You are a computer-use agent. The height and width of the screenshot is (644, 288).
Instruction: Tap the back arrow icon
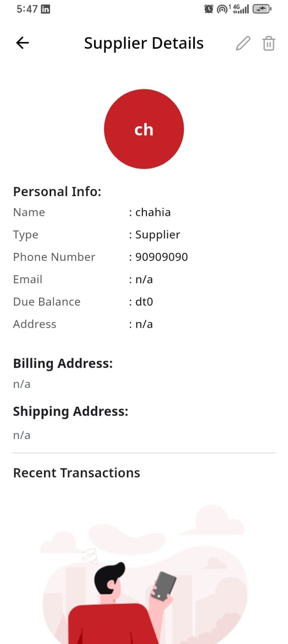click(x=23, y=43)
